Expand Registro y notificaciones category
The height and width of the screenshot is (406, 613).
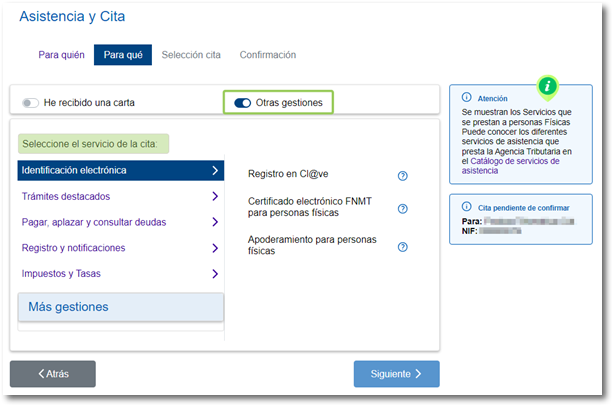120,248
